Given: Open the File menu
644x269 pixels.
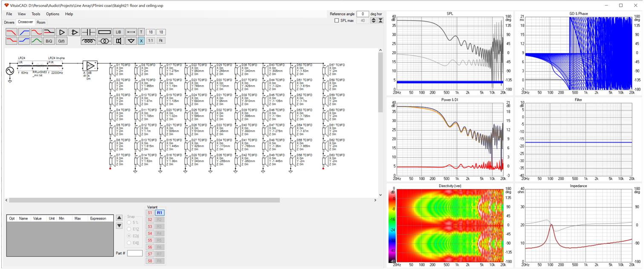Looking at the screenshot, I should [x=9, y=14].
